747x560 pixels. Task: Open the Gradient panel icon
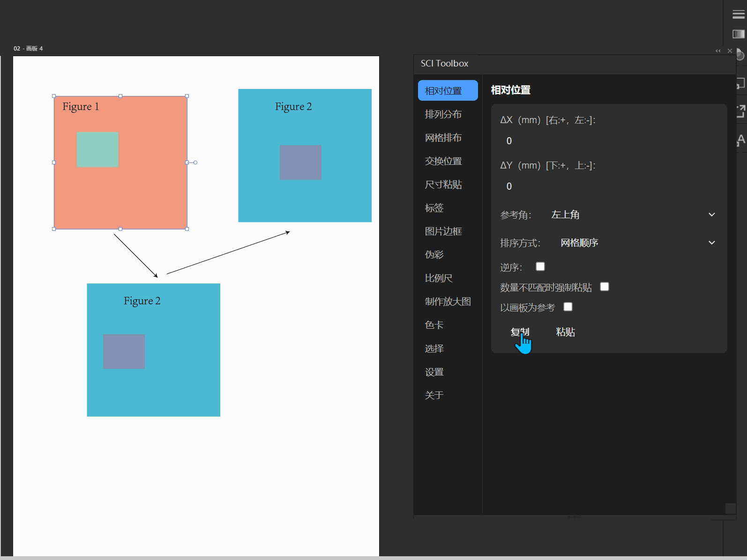[739, 34]
